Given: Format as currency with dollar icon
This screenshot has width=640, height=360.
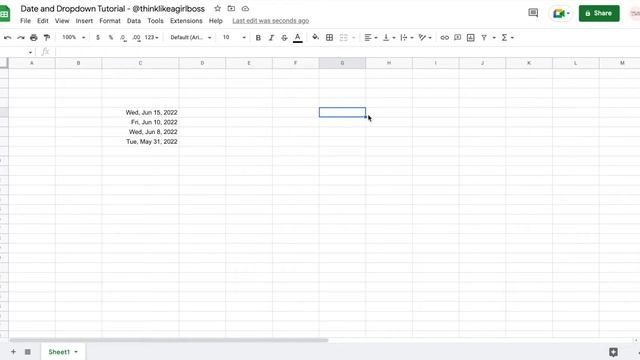Looking at the screenshot, I should 98,38.
